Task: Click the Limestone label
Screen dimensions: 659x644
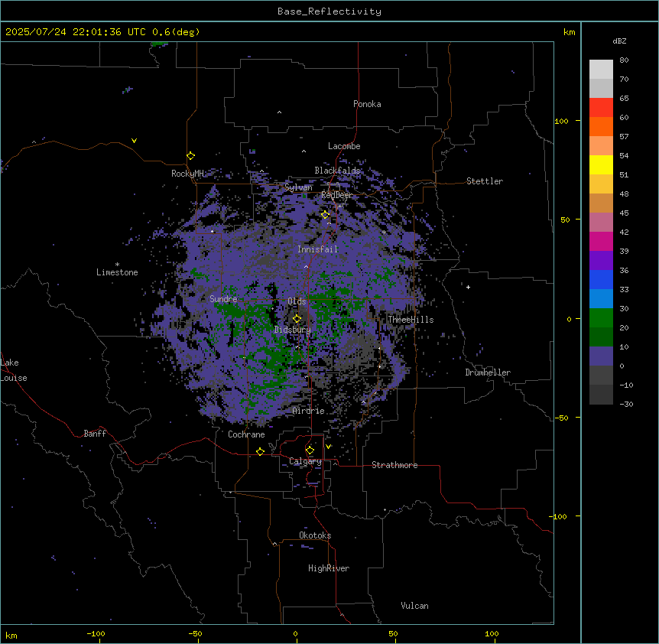Action: click(x=117, y=272)
